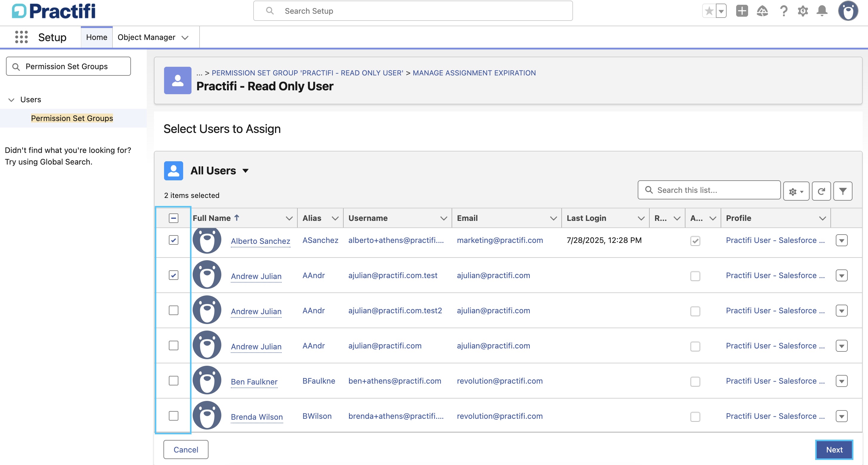Check the row checkbox for username ajulian@practifi.com

174,345
